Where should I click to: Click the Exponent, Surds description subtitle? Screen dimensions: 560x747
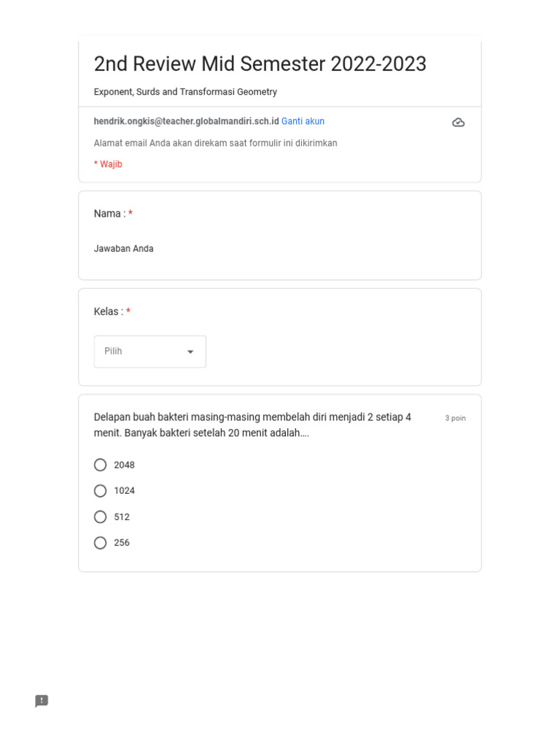tap(185, 92)
